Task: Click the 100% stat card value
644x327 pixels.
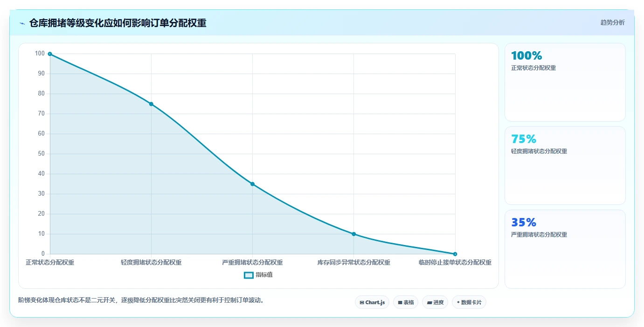Action: pyautogui.click(x=526, y=56)
